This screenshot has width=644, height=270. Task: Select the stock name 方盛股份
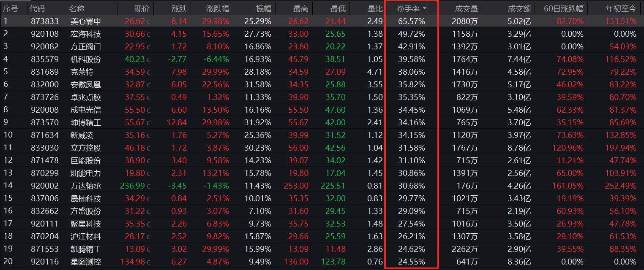[x=86, y=211]
